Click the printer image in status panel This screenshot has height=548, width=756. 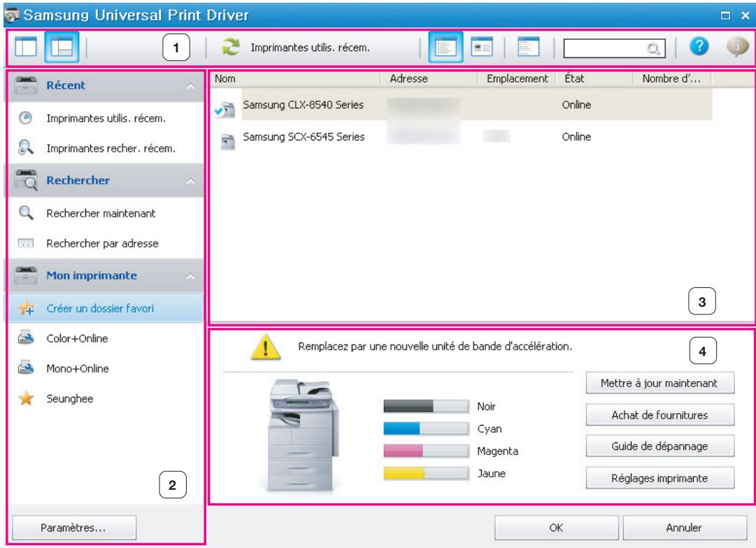tap(303, 435)
